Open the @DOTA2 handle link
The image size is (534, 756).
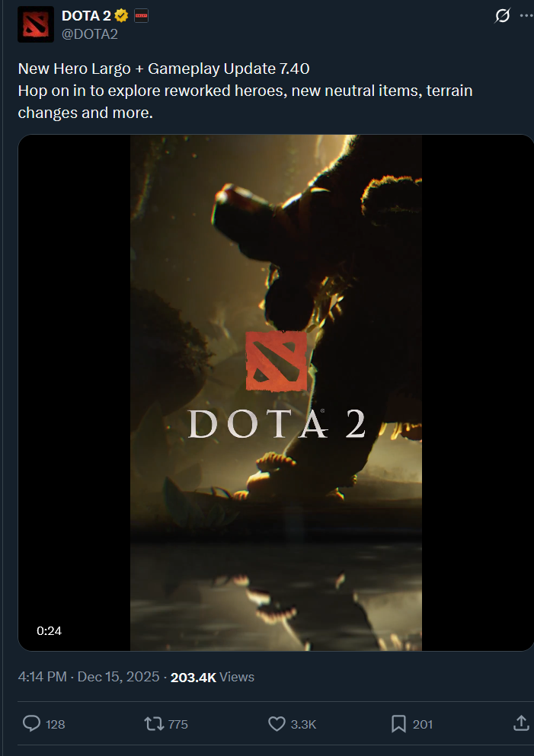pyautogui.click(x=90, y=34)
